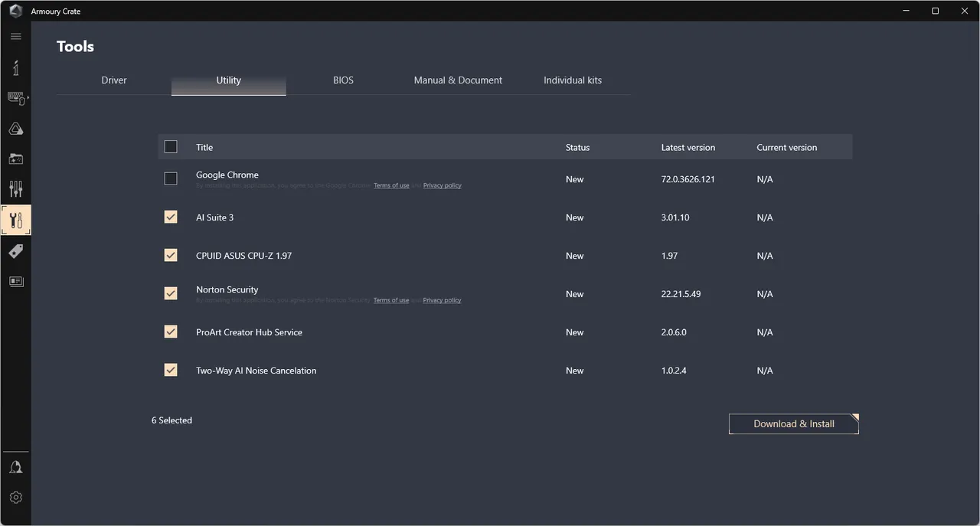Click the Title column header
Screen dimensions: 980x526
(204, 148)
